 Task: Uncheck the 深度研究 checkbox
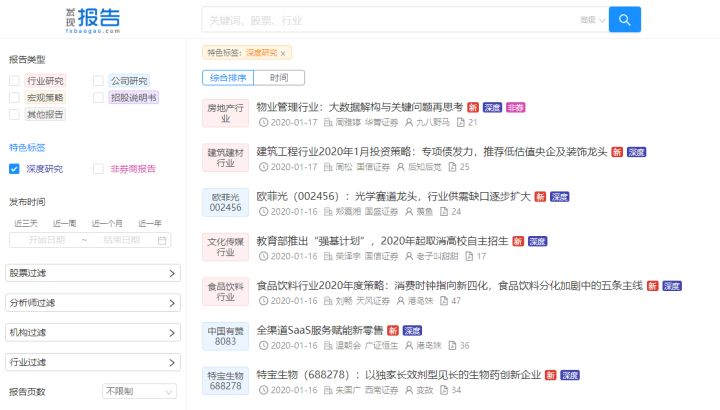click(14, 169)
